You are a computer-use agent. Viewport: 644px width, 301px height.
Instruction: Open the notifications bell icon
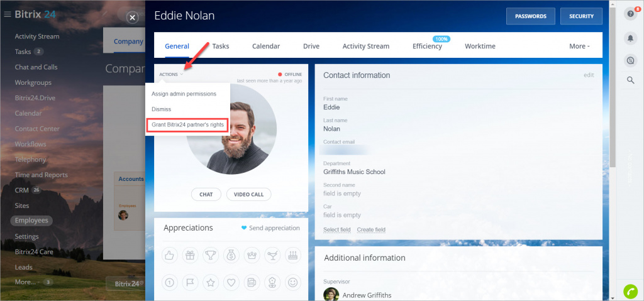[x=630, y=38]
